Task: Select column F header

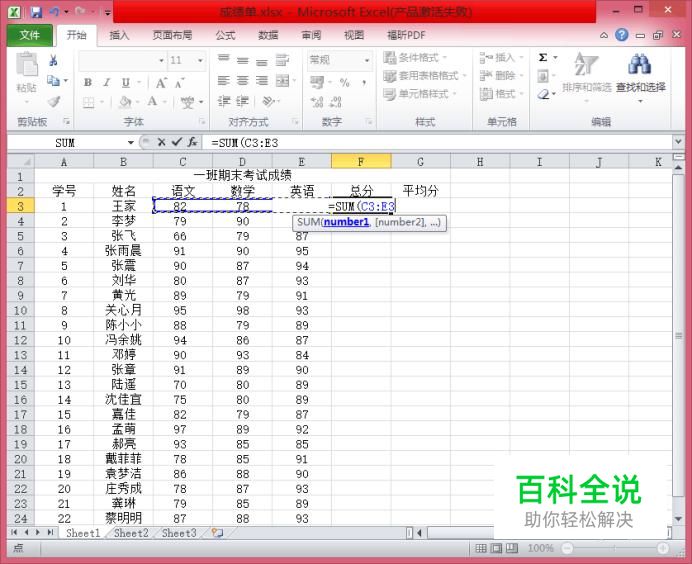Action: tap(361, 162)
